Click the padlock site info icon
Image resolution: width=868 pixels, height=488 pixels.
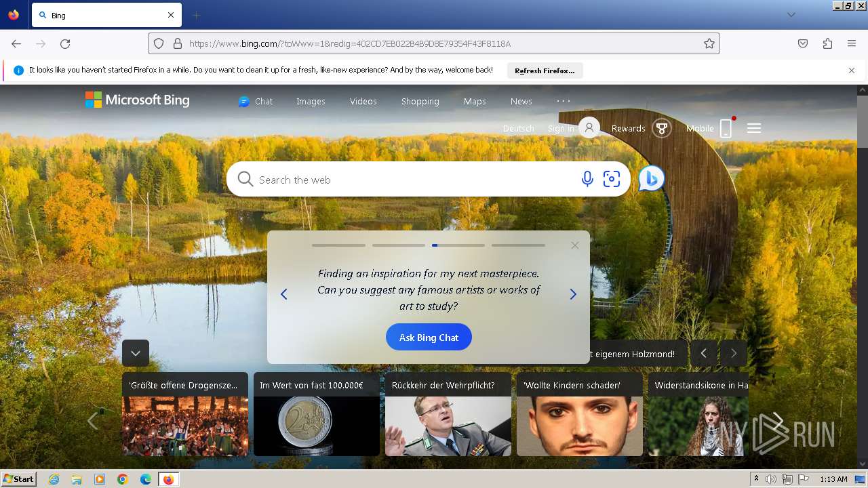(178, 43)
